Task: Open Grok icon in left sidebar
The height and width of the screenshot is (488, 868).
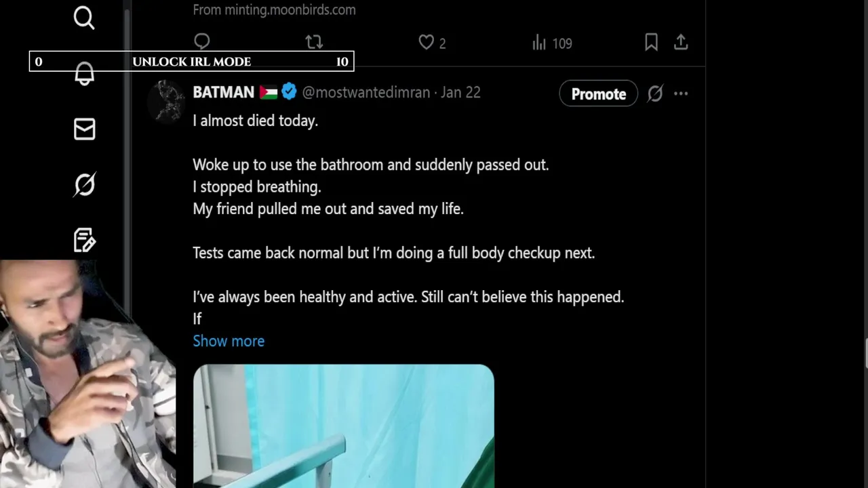Action: click(x=84, y=184)
